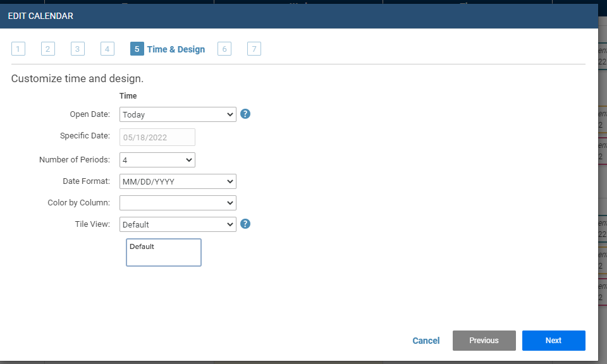
Task: Navigate to step 2 of the wizard
Action: pyautogui.click(x=48, y=49)
